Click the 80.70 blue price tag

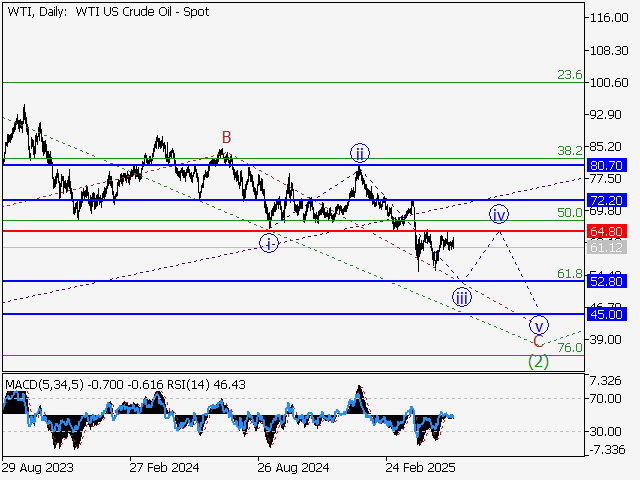(x=607, y=165)
